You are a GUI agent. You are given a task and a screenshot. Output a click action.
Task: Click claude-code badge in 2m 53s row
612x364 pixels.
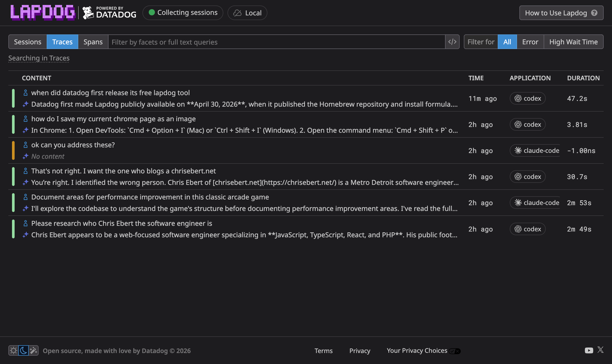[535, 203]
